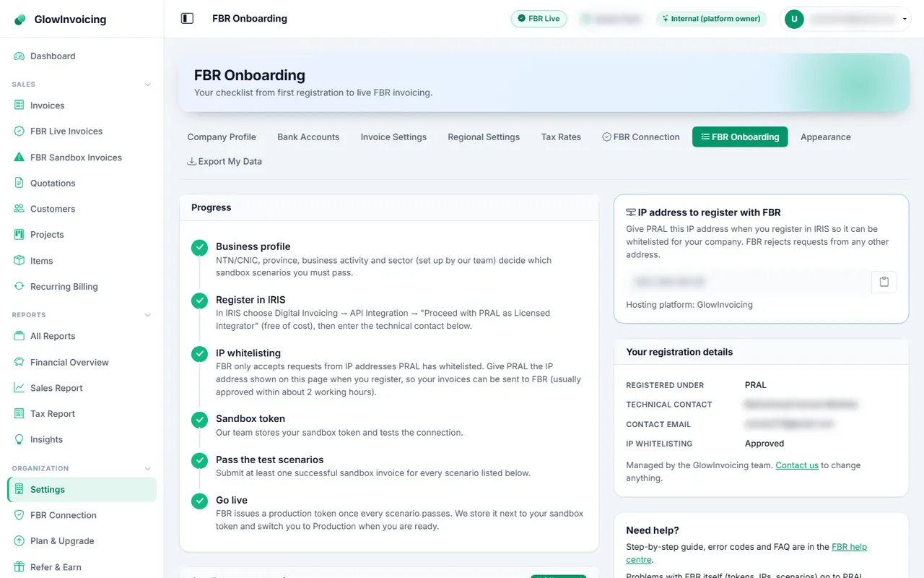The width and height of the screenshot is (924, 578).
Task: Click the Invoices list icon
Action: click(19, 105)
